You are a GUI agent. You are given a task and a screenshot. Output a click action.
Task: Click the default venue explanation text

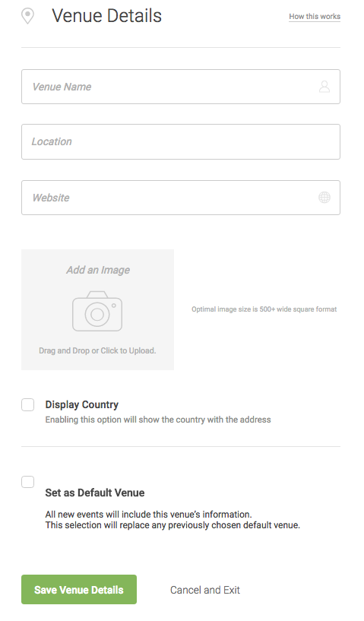(x=173, y=520)
